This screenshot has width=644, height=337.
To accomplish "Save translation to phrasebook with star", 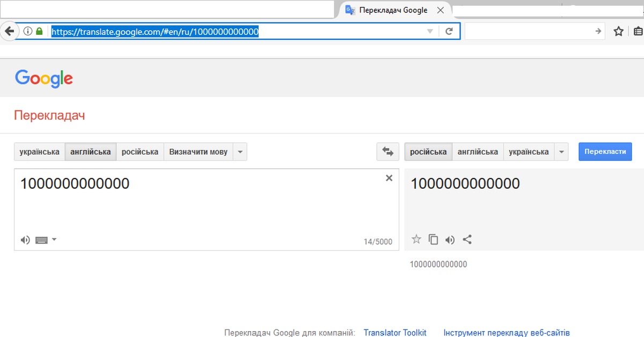I will tap(416, 240).
